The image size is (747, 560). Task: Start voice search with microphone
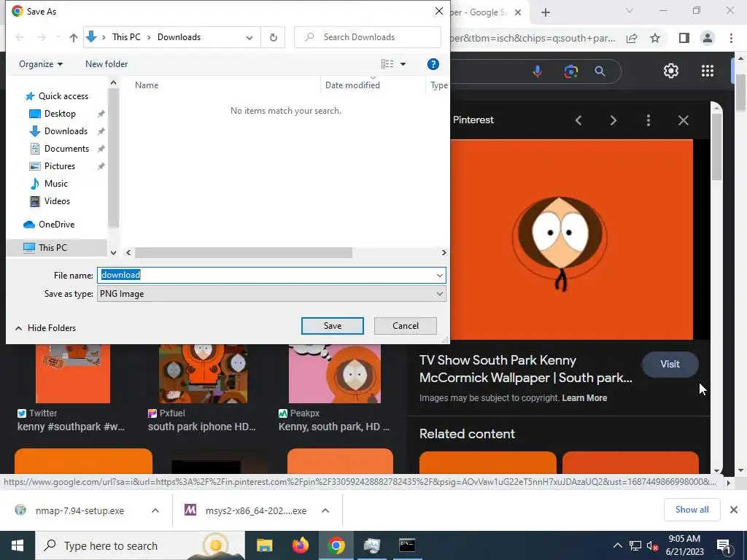538,71
